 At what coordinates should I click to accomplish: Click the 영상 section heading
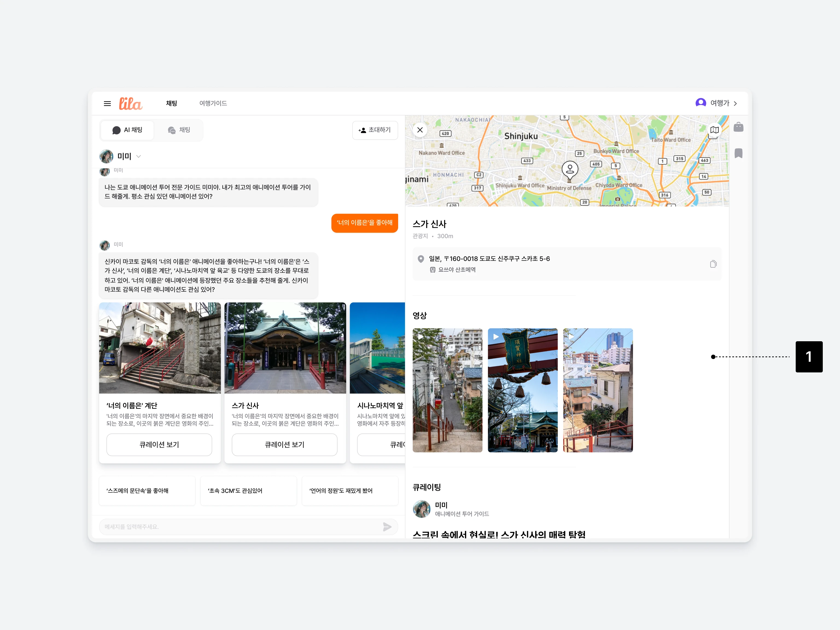tap(420, 316)
